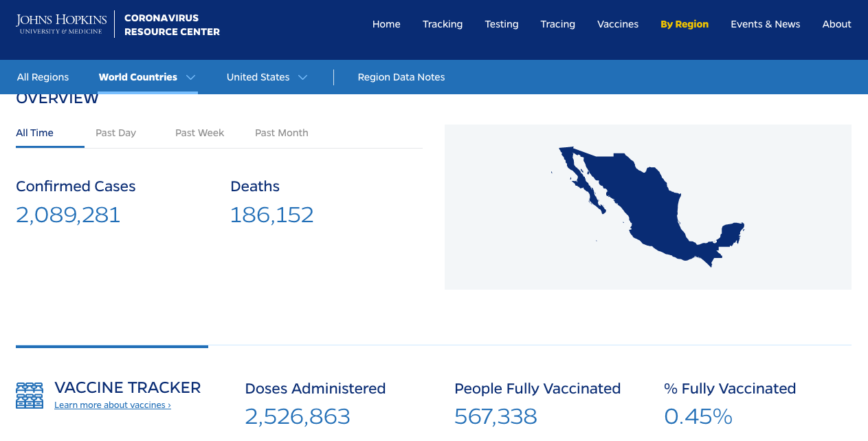Go to the Tracking section
This screenshot has width=868, height=441.
tap(443, 24)
